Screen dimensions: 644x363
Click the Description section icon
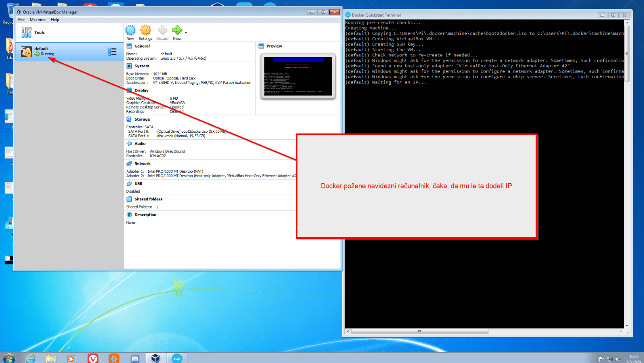tap(129, 215)
